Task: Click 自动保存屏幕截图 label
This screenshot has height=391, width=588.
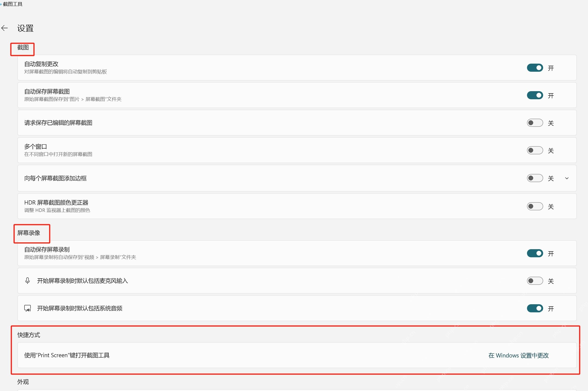Action: (x=47, y=92)
